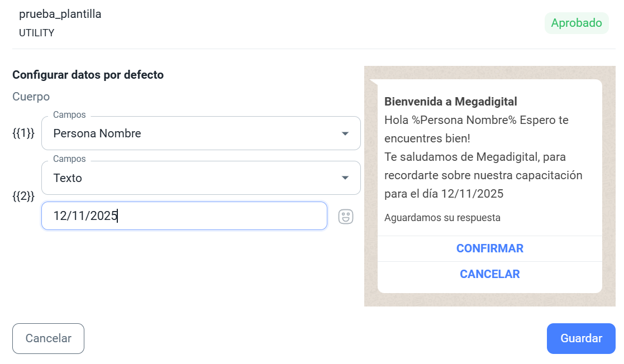Click the {{2}} variable label
Screen dimensions: 624x364
point(23,197)
